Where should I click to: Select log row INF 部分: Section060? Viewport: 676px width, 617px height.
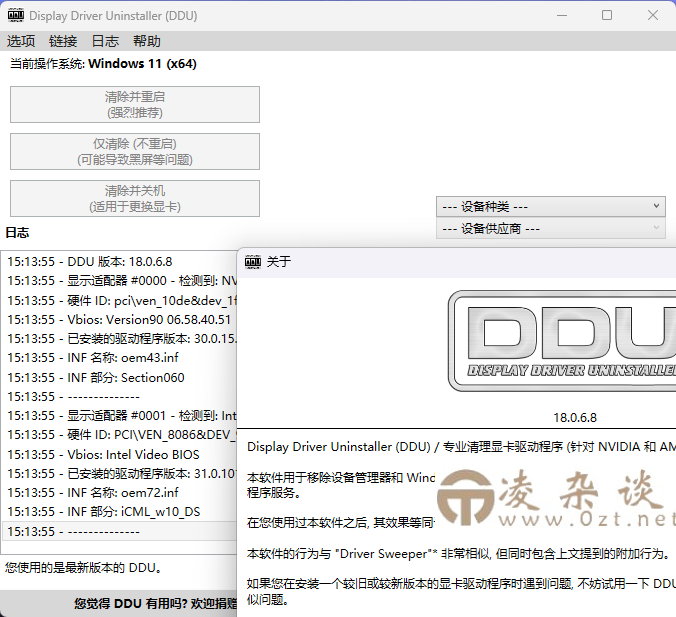click(x=119, y=378)
